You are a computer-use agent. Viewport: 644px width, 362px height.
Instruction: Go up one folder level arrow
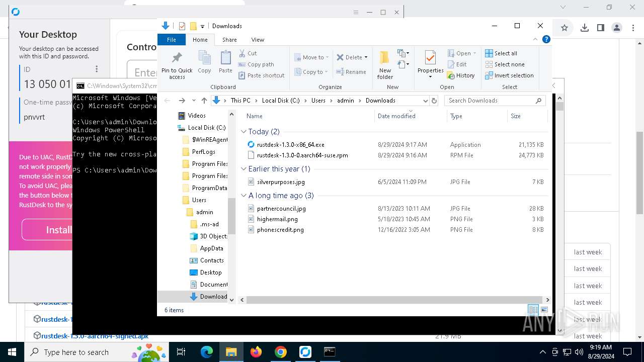click(204, 101)
